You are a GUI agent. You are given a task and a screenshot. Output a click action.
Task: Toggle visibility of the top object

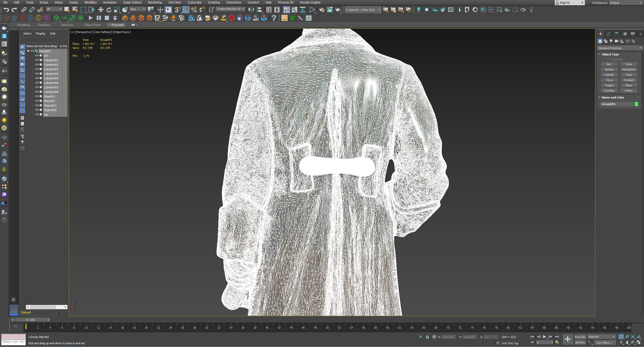click(37, 115)
